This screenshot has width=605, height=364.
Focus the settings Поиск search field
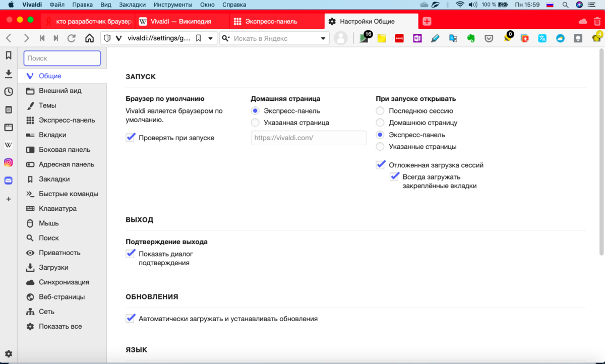tap(62, 58)
